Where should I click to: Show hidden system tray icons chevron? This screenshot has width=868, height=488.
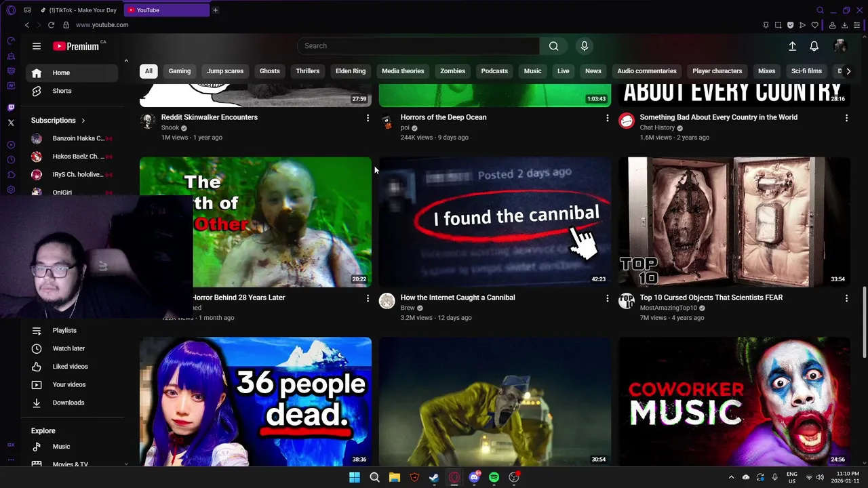click(731, 477)
